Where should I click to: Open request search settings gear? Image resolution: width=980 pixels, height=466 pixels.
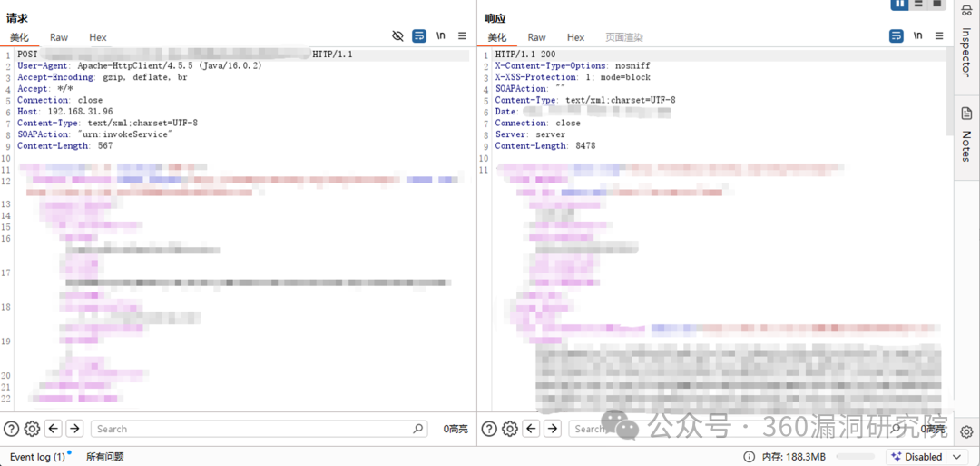coord(32,429)
